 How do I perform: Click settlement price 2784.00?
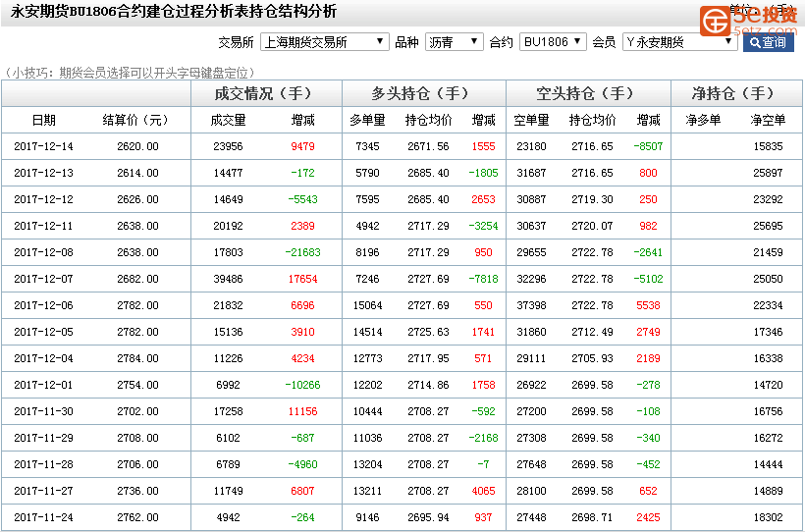click(x=137, y=358)
